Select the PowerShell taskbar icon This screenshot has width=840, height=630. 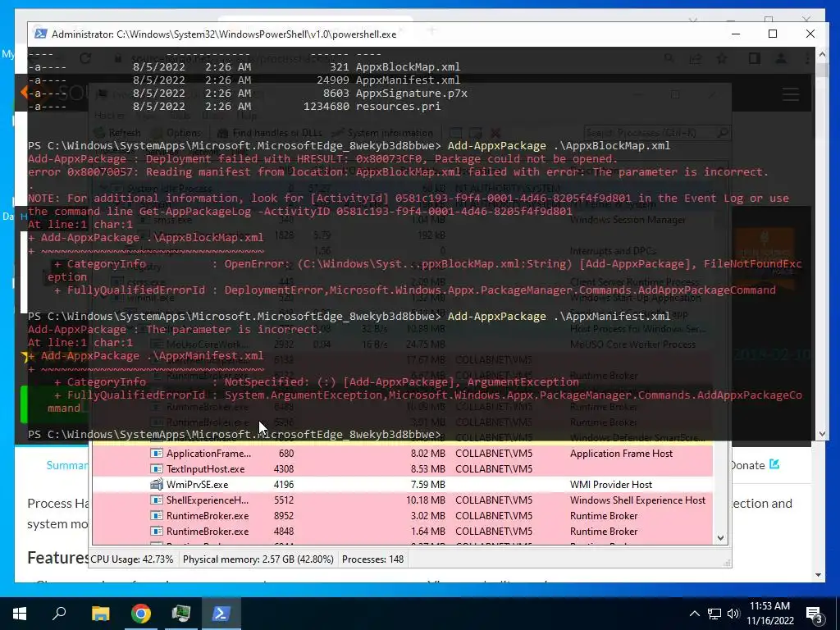point(221,614)
